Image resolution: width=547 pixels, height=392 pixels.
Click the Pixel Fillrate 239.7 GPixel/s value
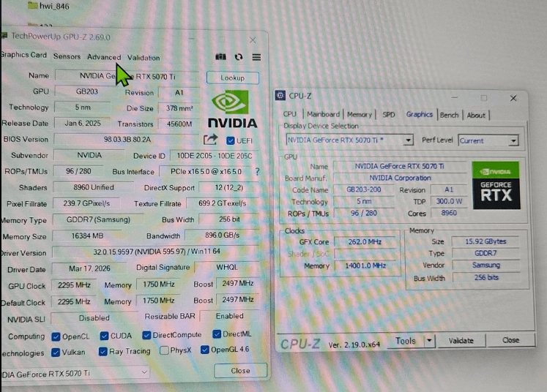coord(86,203)
